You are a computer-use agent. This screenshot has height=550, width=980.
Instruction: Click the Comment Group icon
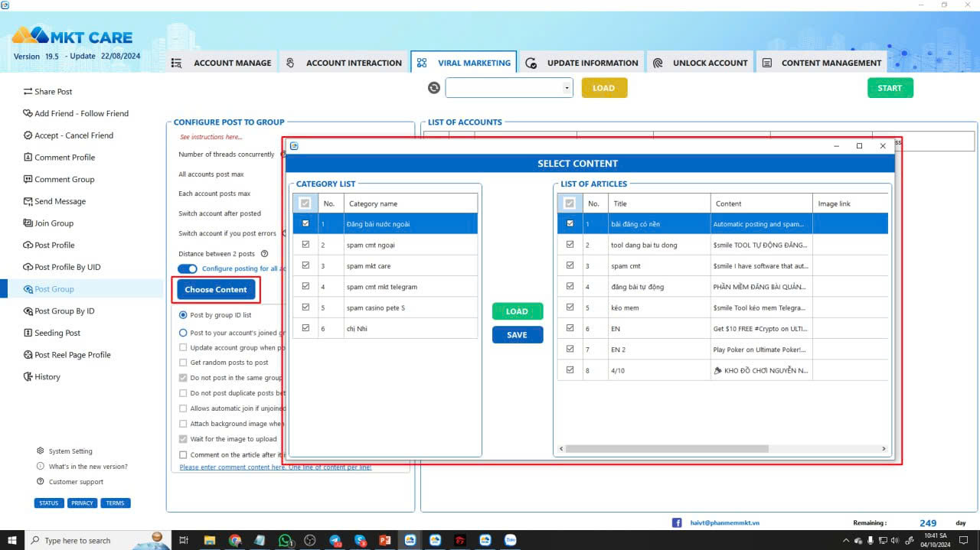click(28, 180)
